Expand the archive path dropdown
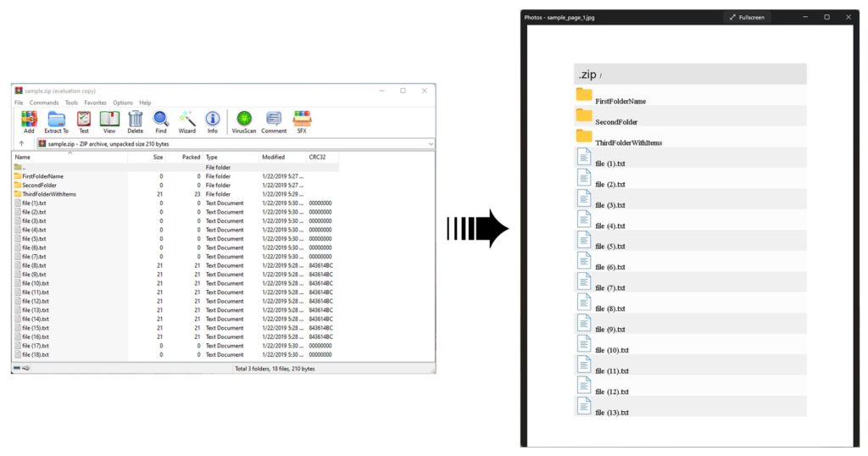 pos(431,143)
